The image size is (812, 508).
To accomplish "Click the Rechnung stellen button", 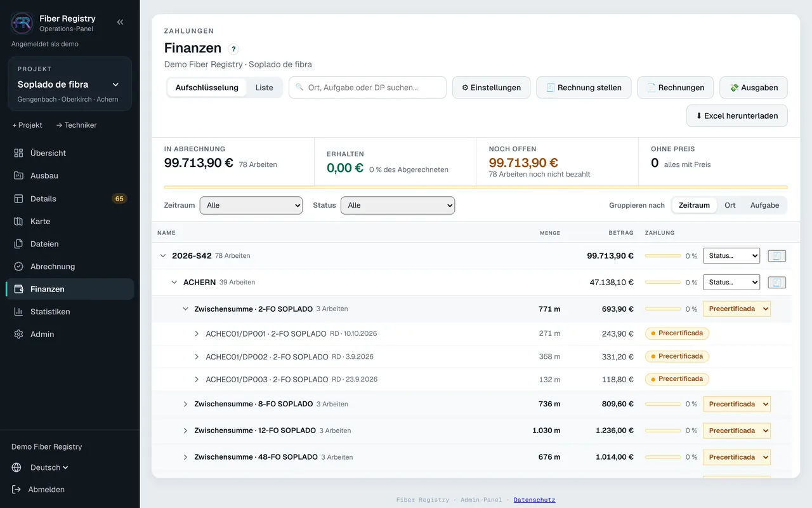I will 584,88.
